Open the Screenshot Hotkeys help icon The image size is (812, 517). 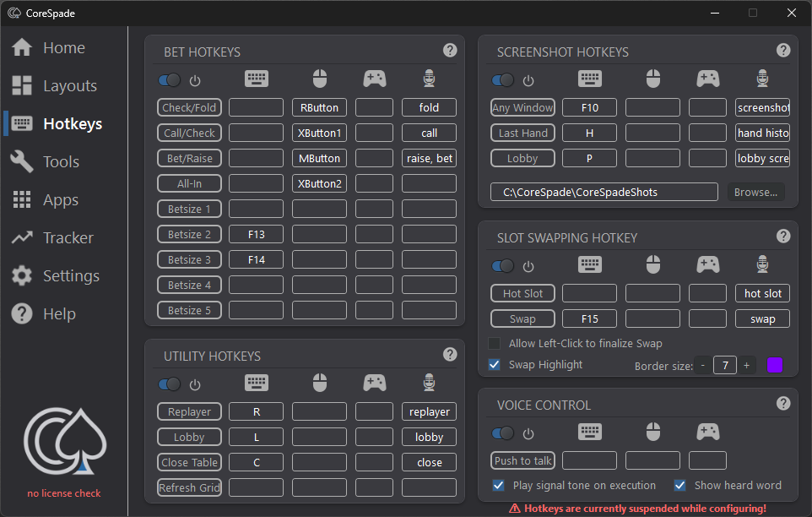pyautogui.click(x=783, y=50)
